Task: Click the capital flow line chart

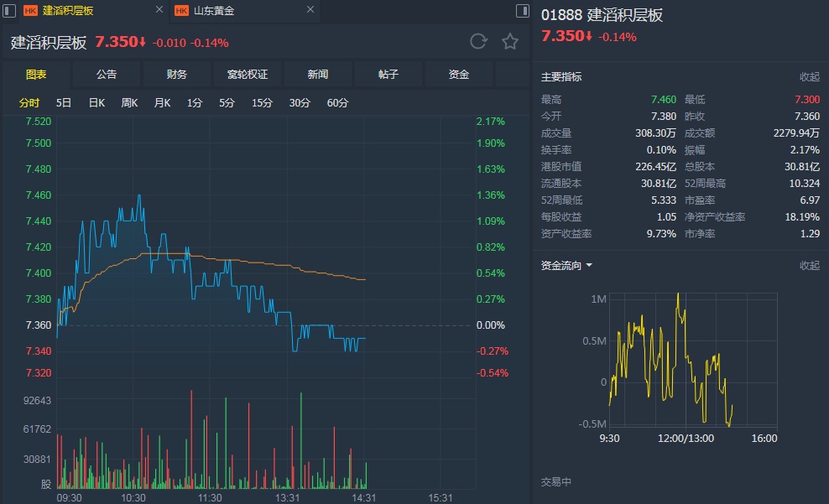Action: tap(671, 361)
